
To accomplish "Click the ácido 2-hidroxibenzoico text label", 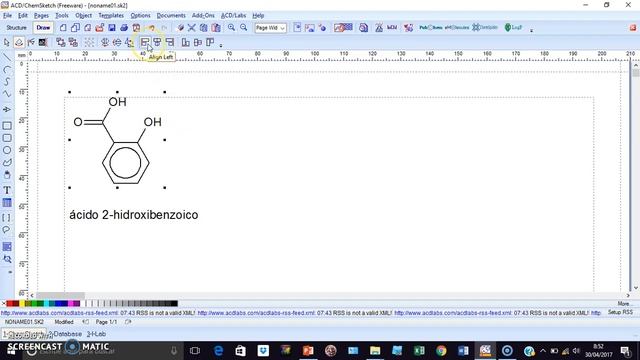I will 133,215.
